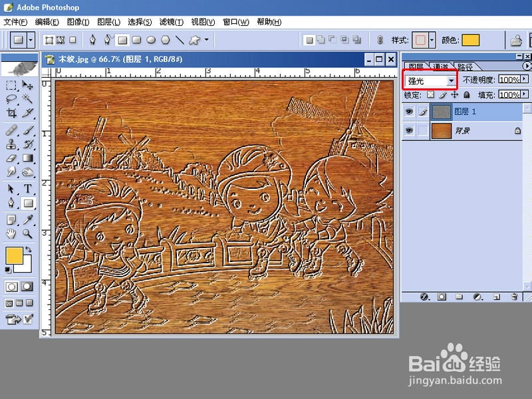Switch to the 路径 tab

[464, 66]
